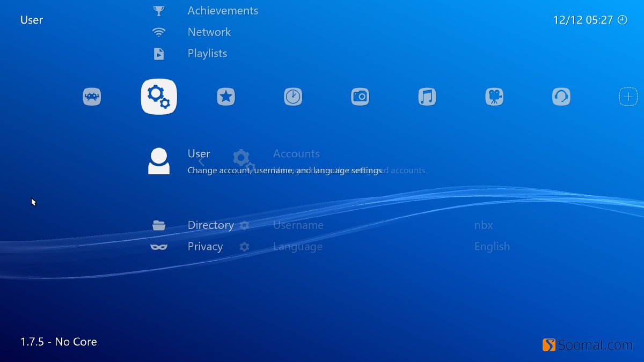Open the Music note tab

point(427,97)
